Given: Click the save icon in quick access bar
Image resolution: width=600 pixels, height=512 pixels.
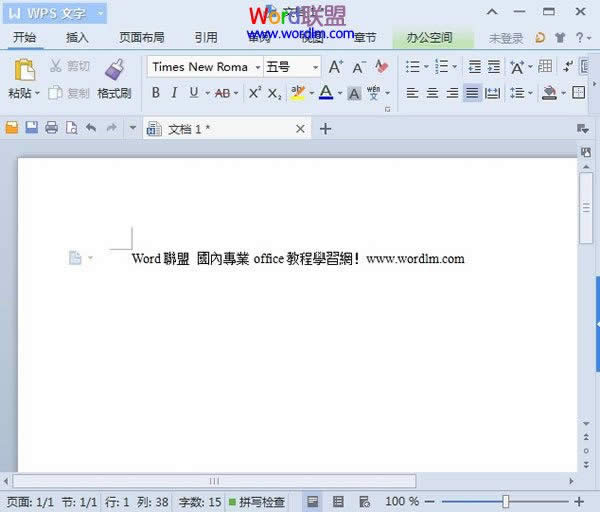Looking at the screenshot, I should (x=31, y=128).
